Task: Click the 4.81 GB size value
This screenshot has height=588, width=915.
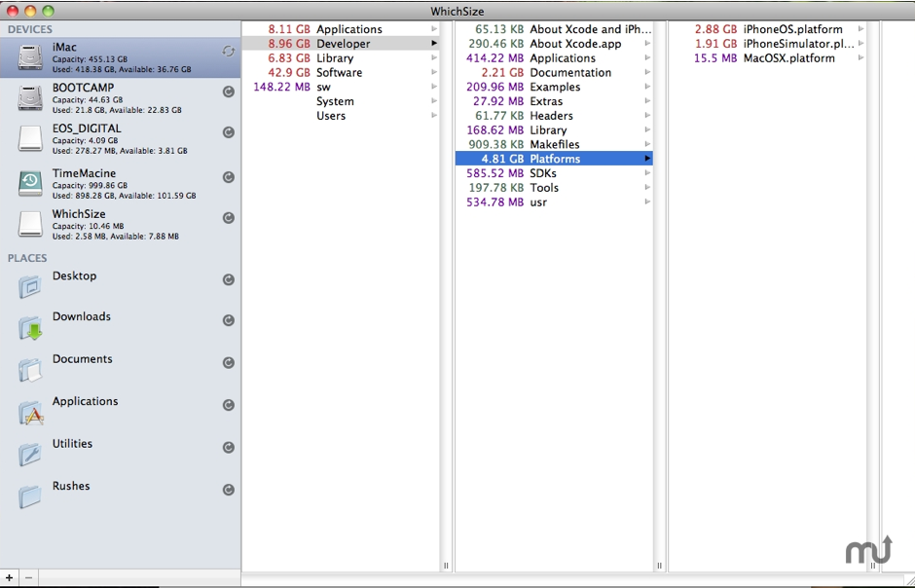Action: pyautogui.click(x=502, y=158)
